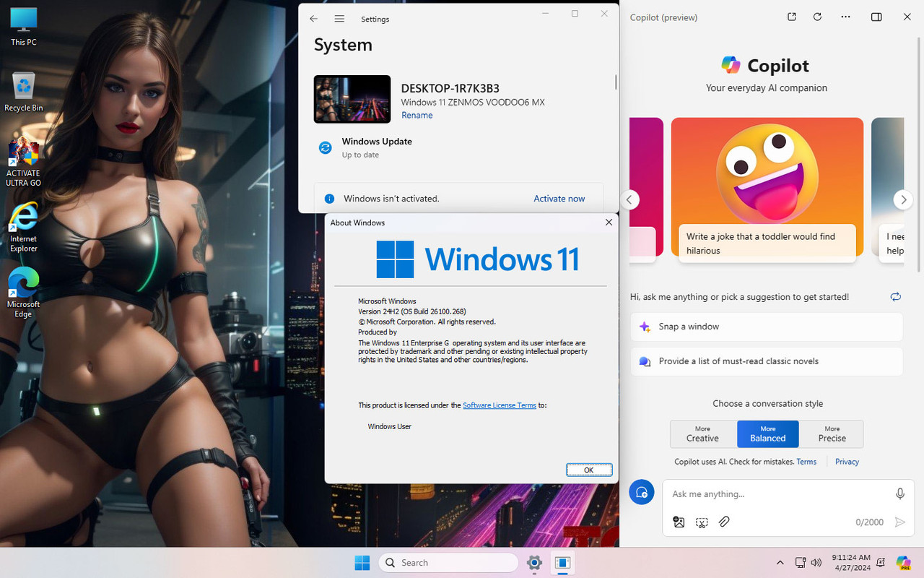924x578 pixels.
Task: Click the Windows Update sync icon
Action: 326,147
